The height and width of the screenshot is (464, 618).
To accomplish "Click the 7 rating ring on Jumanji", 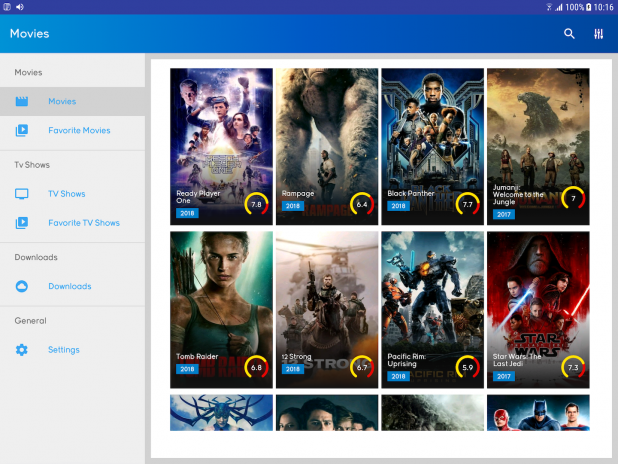I will tap(573, 198).
